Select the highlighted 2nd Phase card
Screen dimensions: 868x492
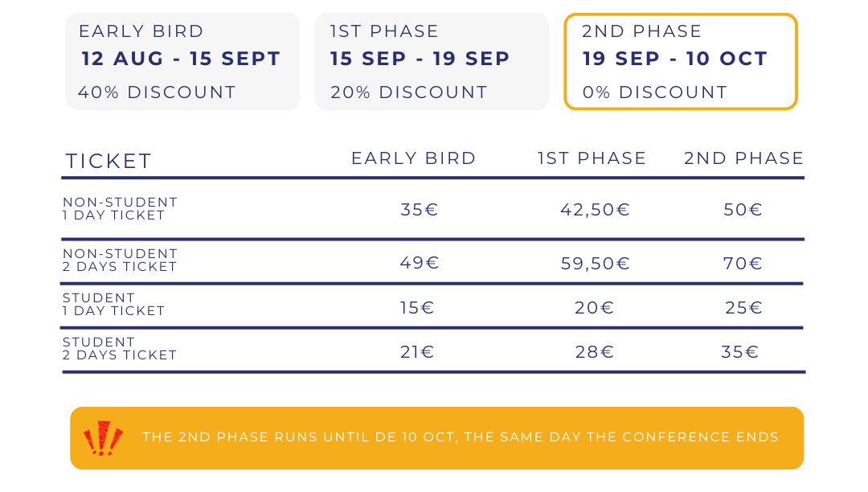tap(681, 61)
